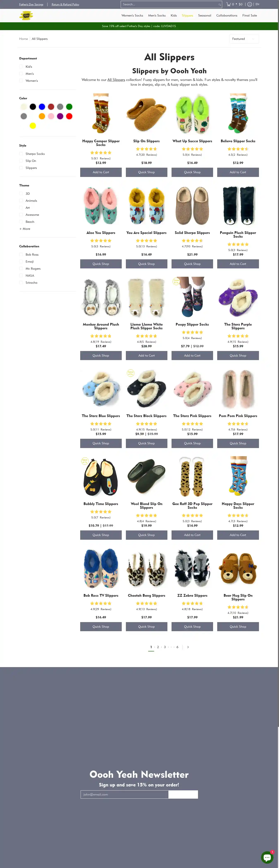The width and height of the screenshot is (279, 868).
Task: Open the Return & Refund Policy link
Action: pyautogui.click(x=66, y=4)
